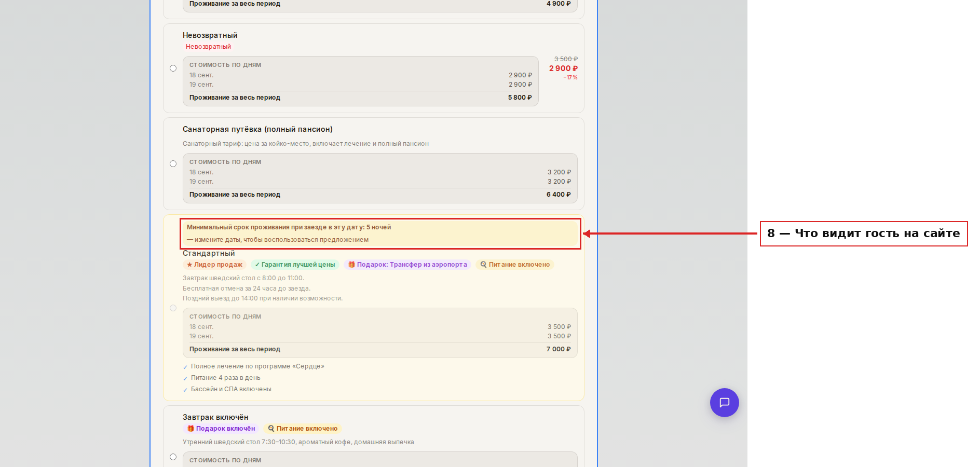Click the red Невозвратный label
Image resolution: width=980 pixels, height=467 pixels.
[208, 47]
